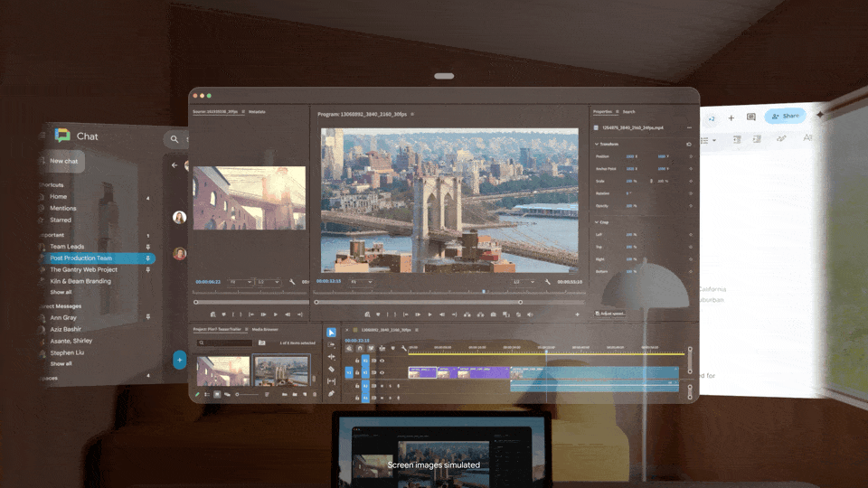Open Program monitor Fit zoom dropdown
This screenshot has width=868, height=488.
(361, 282)
